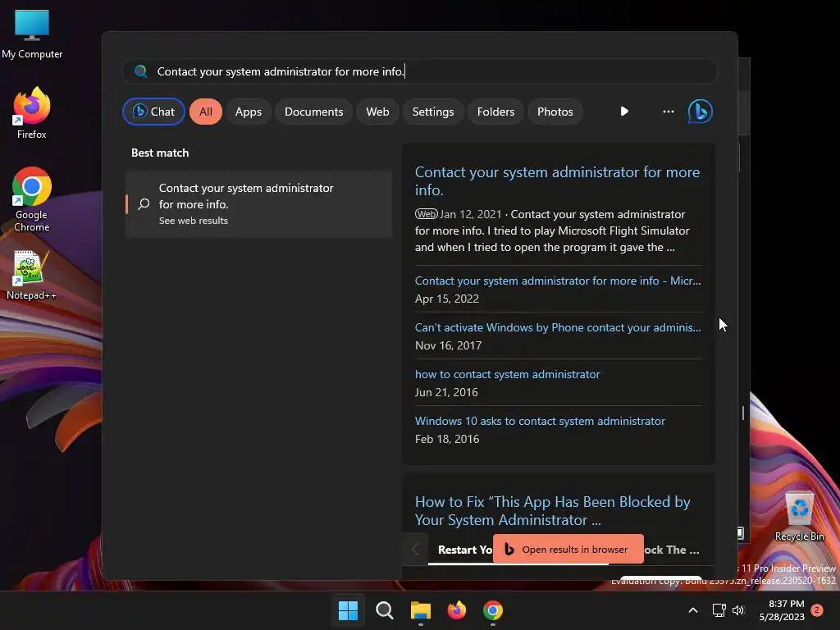Open best match web result entry

[x=258, y=203]
